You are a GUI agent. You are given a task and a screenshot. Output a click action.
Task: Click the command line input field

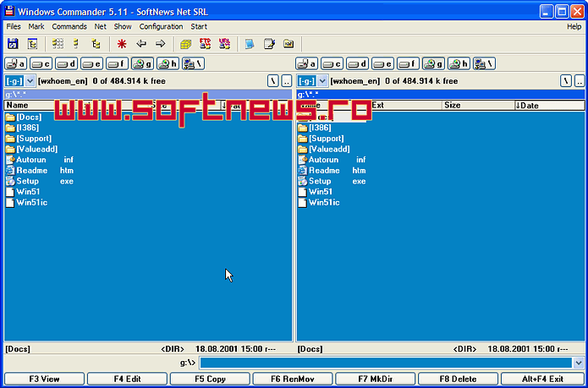(x=386, y=363)
